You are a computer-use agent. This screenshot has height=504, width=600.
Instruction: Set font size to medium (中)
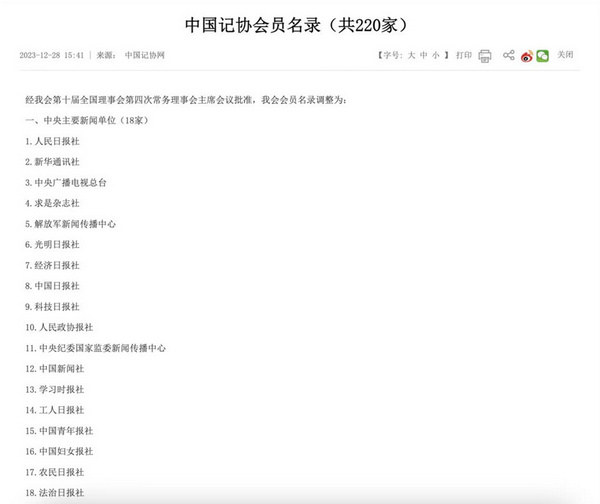click(423, 55)
